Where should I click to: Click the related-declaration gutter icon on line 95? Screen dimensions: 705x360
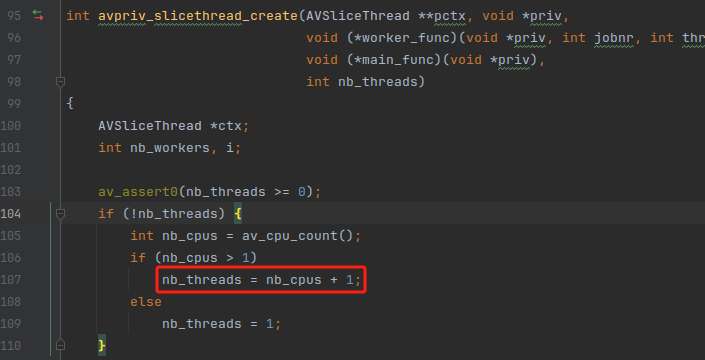(x=38, y=16)
